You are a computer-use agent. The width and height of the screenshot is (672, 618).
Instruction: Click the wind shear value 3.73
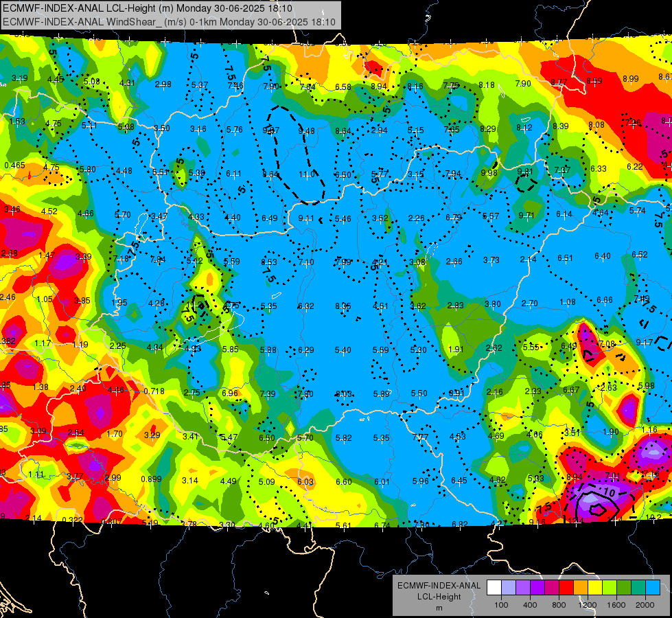pyautogui.click(x=491, y=260)
